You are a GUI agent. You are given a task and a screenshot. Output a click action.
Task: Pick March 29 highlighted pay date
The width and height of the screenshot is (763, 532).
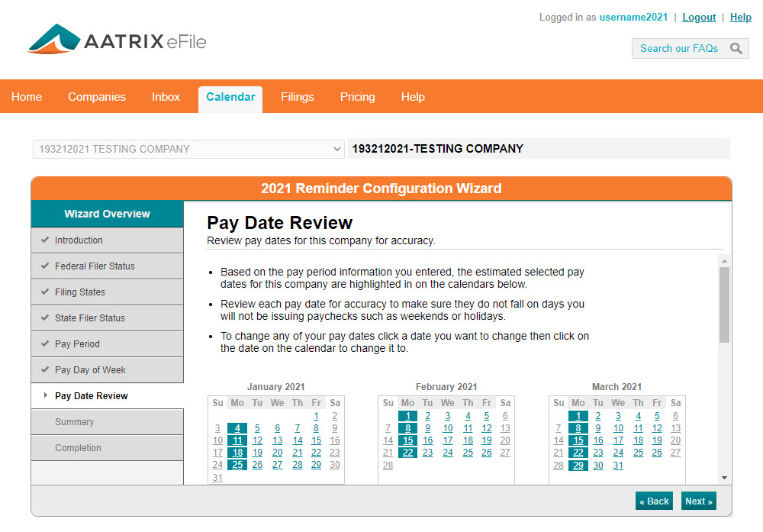pyautogui.click(x=578, y=466)
